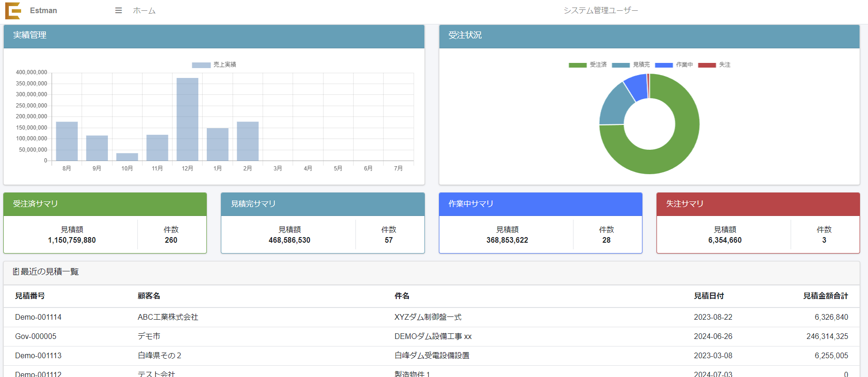Click the date 2024-06-26
868x377 pixels.
point(713,336)
